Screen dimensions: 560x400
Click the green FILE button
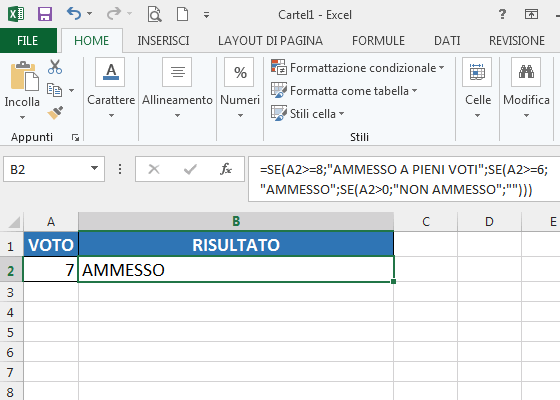tap(28, 40)
